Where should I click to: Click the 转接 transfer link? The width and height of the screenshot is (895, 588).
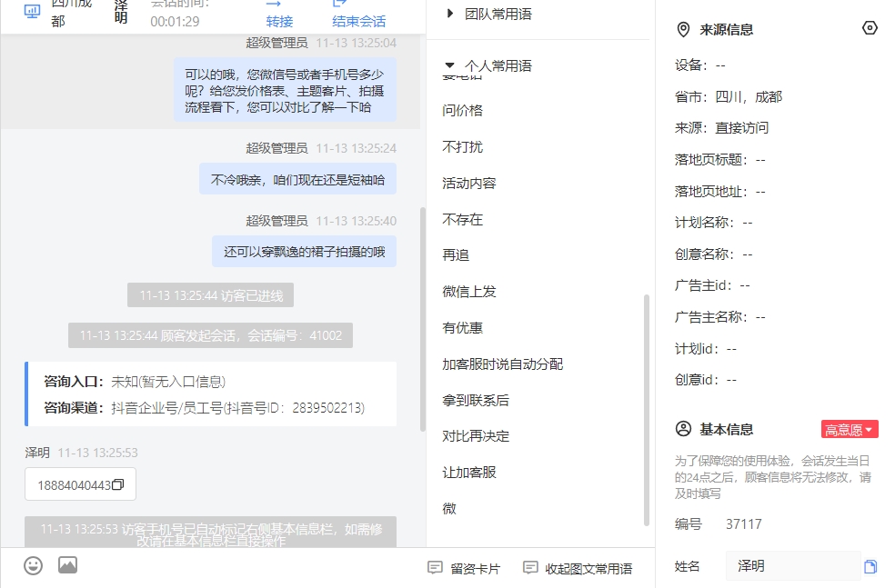279,22
